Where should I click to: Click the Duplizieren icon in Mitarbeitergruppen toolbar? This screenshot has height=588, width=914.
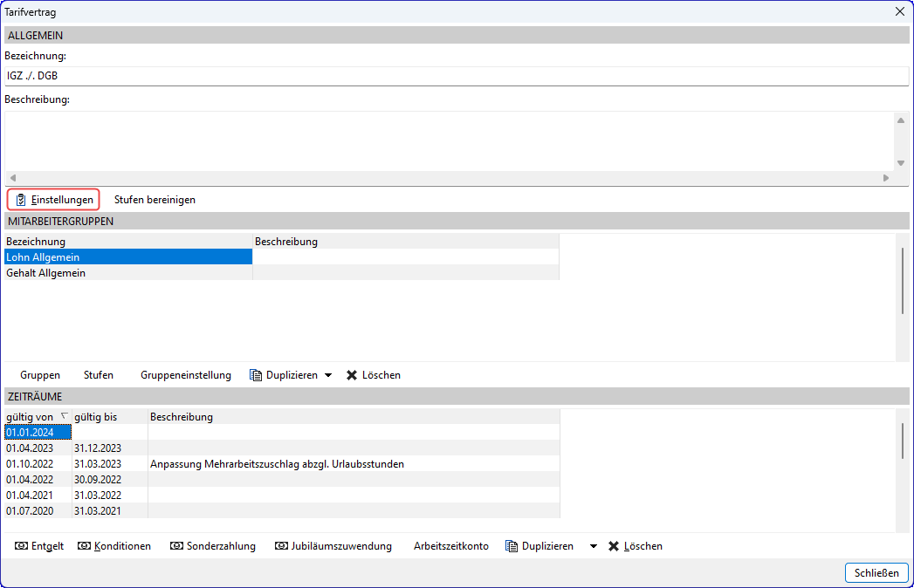(x=255, y=375)
